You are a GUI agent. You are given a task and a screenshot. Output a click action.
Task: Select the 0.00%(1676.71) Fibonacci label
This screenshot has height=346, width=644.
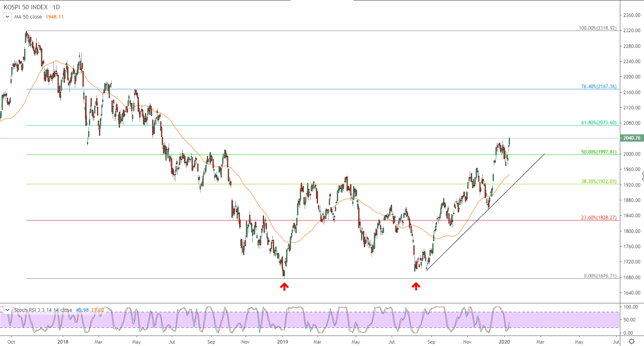600,276
